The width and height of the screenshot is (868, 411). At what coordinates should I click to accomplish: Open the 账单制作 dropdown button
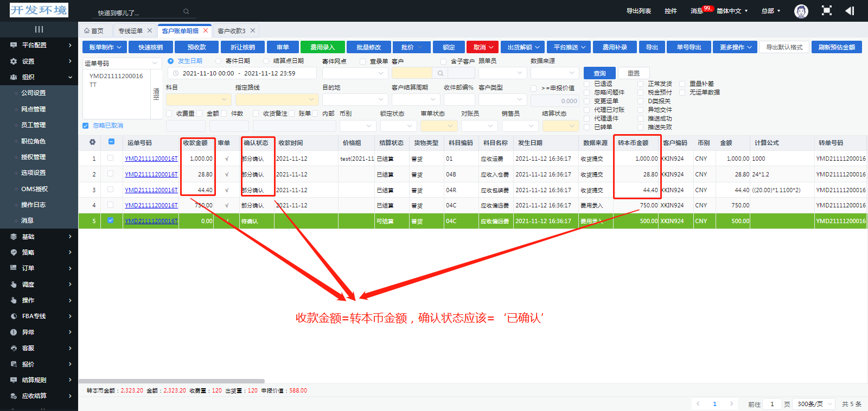(105, 47)
